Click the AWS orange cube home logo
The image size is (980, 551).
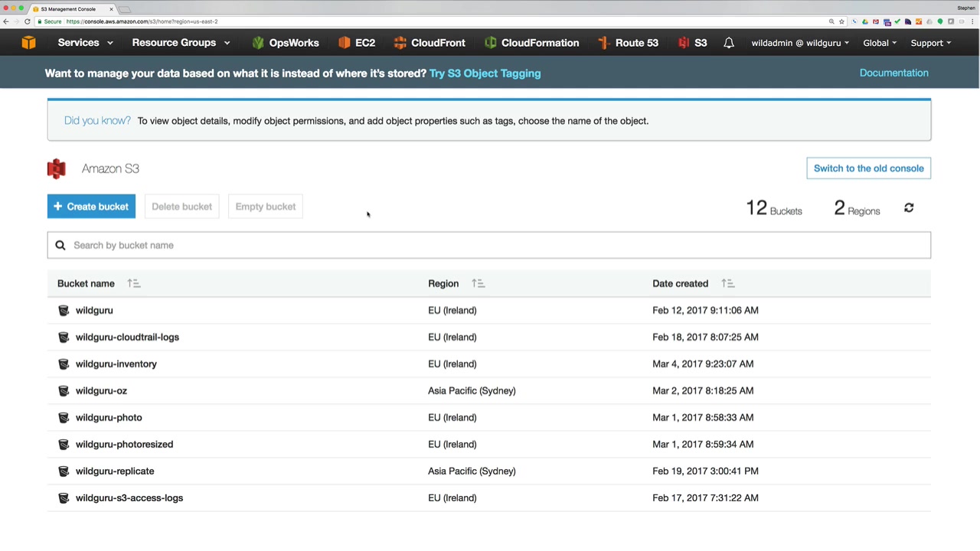click(28, 43)
